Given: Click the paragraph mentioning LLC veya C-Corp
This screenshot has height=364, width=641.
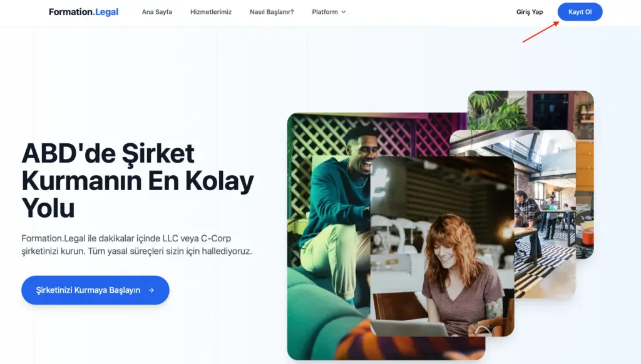Looking at the screenshot, I should point(136,245).
